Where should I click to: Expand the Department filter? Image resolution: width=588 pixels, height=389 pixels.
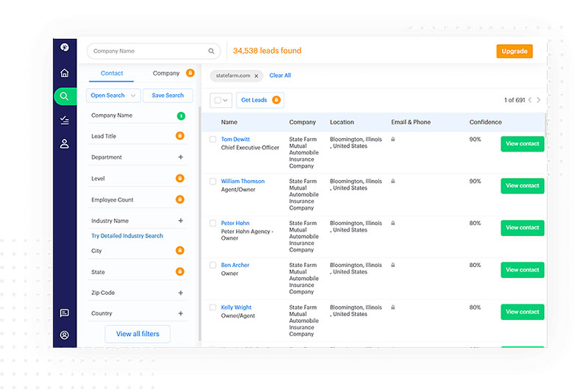tap(181, 157)
